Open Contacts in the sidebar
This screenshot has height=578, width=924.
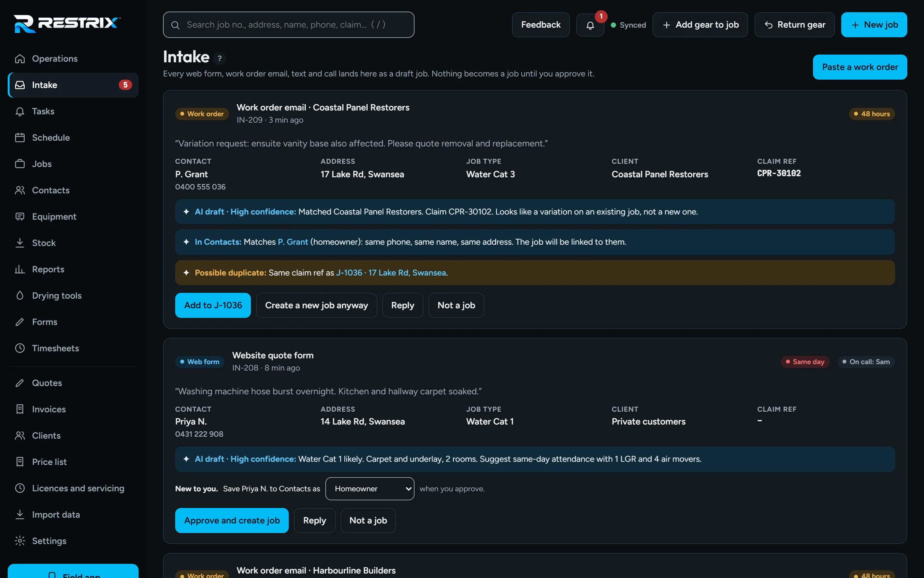pos(73,190)
